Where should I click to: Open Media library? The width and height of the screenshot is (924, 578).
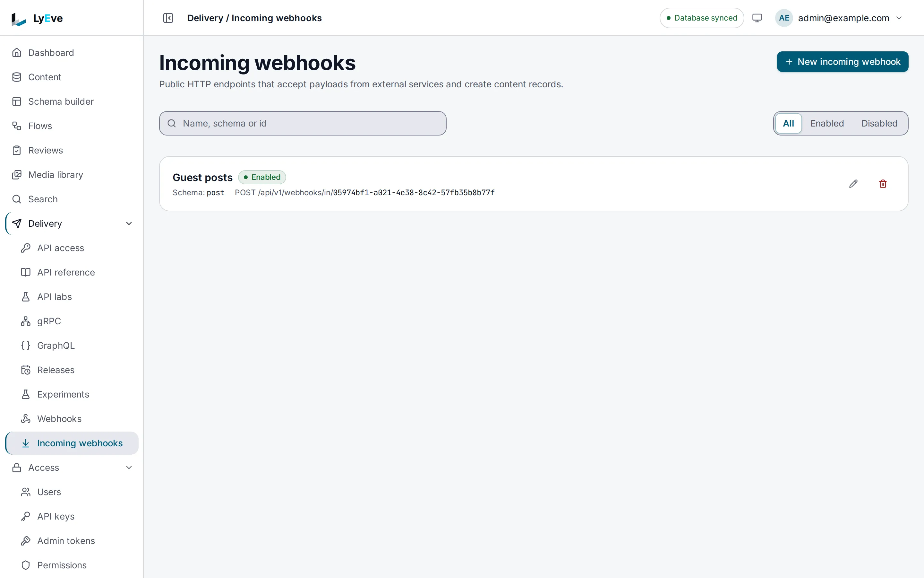[x=72, y=175]
